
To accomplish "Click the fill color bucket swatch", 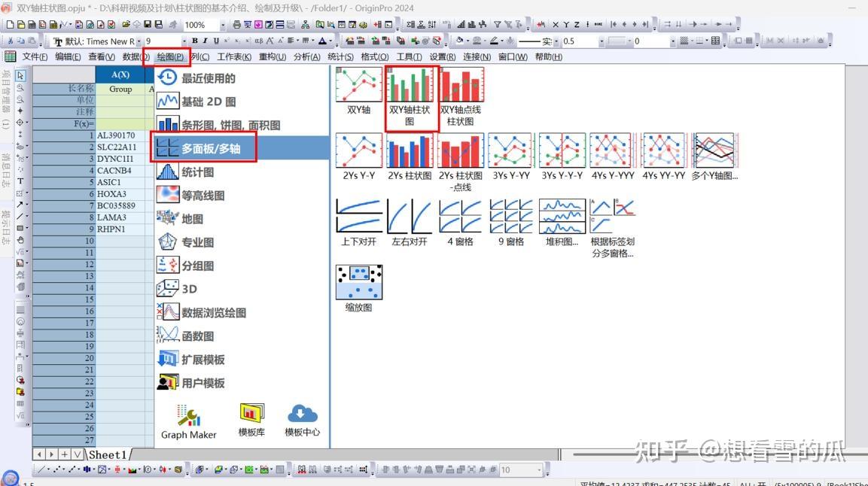I will point(459,41).
